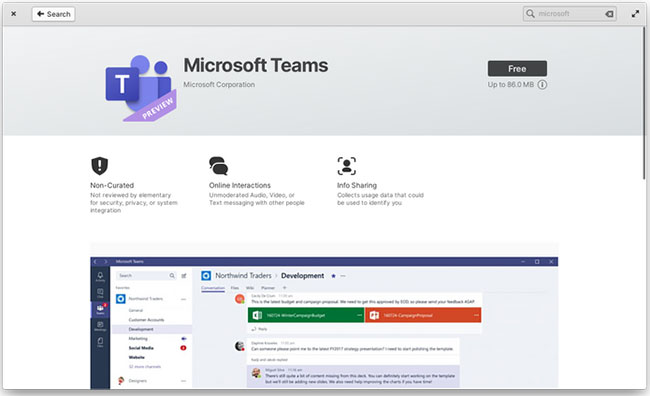Click the Microsoft Teams title
Viewport: 650px width, 396px height.
coord(256,66)
